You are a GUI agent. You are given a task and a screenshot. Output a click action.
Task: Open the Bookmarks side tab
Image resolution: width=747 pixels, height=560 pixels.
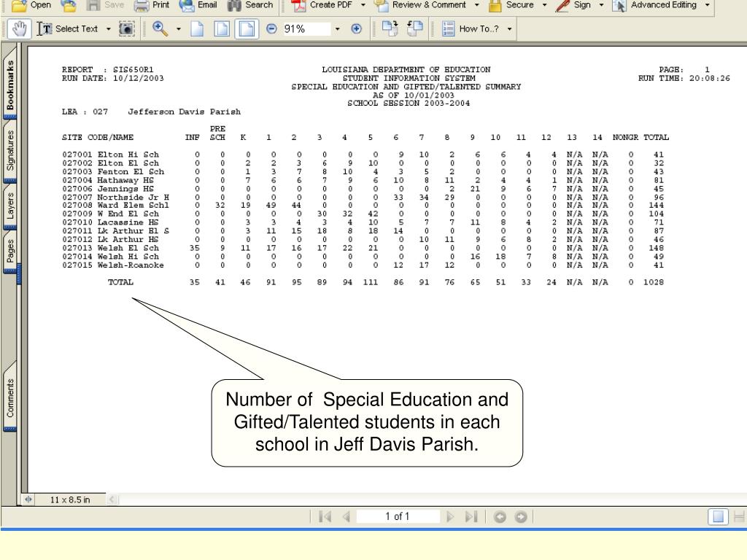click(10, 83)
